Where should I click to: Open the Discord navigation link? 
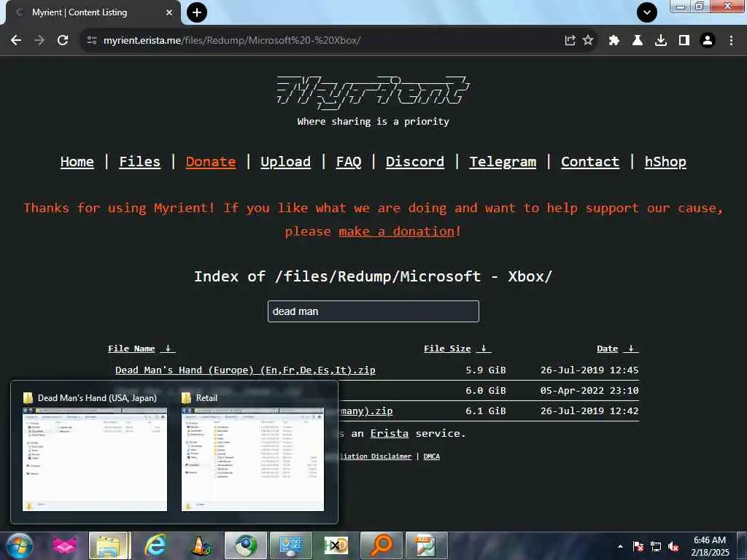(415, 161)
